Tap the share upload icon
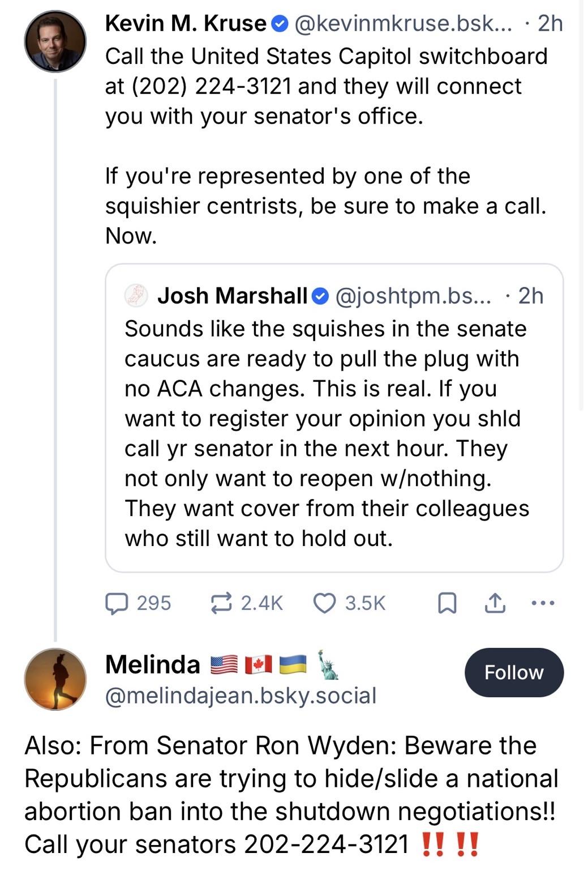This screenshot has height=870, width=588. point(494,603)
